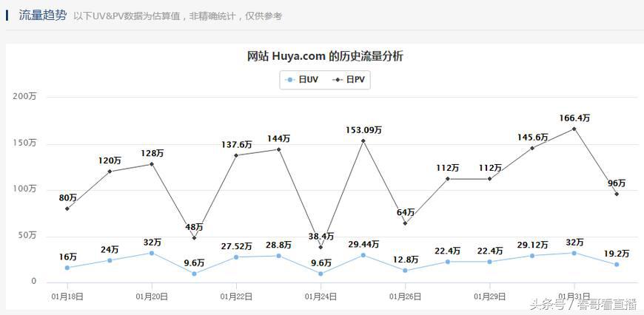Click the 01月26日 axis label

pyautogui.click(x=406, y=296)
